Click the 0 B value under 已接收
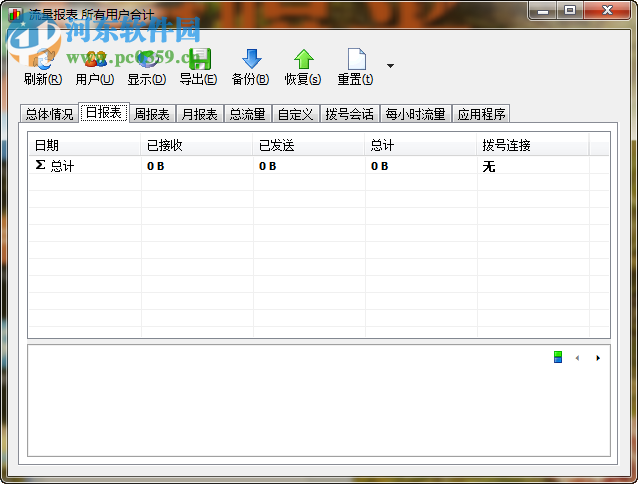The image size is (638, 484). click(x=155, y=166)
